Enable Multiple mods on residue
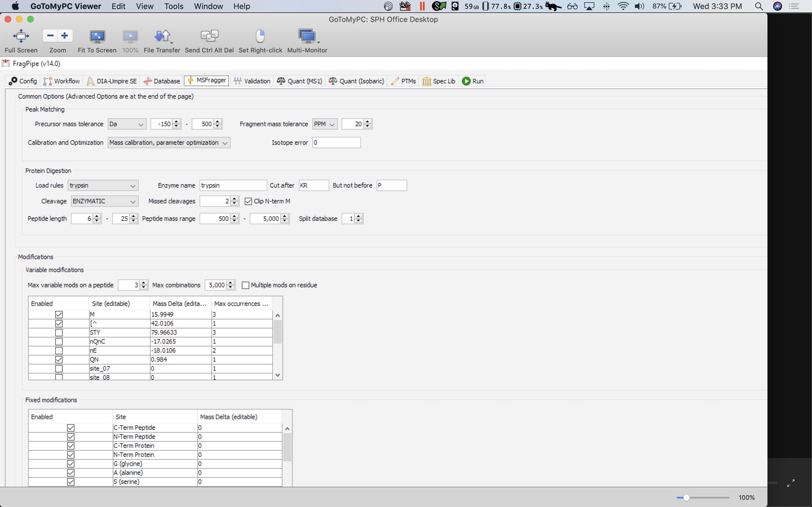Viewport: 812px width, 507px height. 246,285
